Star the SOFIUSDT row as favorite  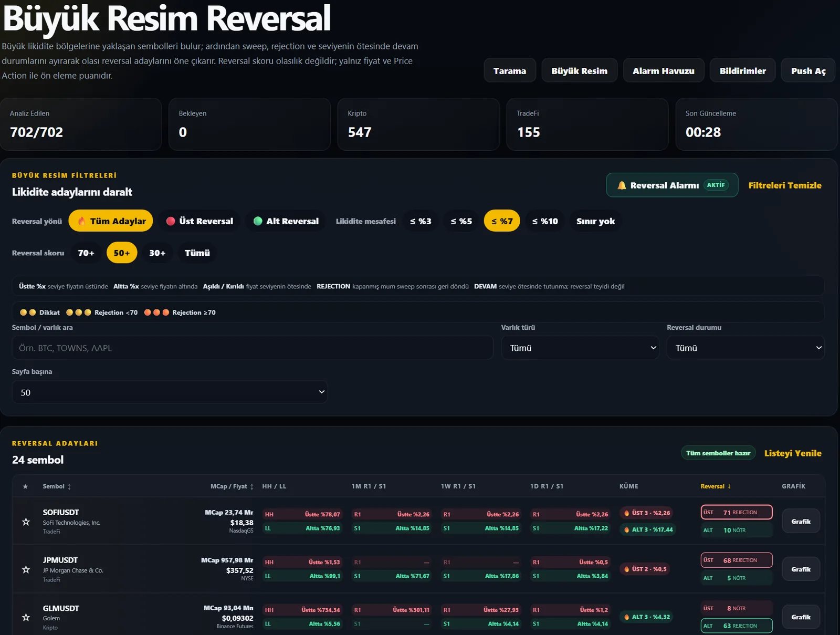[26, 522]
